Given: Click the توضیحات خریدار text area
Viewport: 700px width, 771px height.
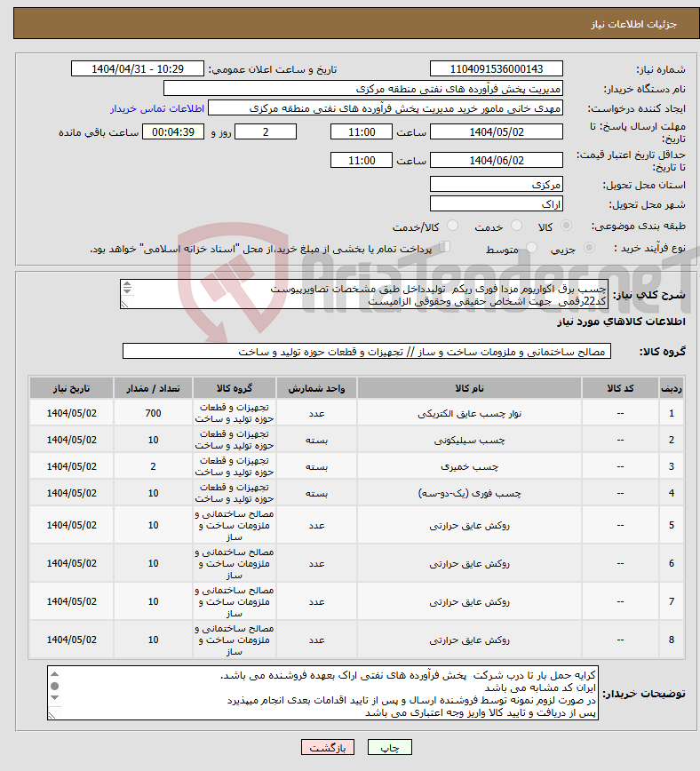Looking at the screenshot, I should [322, 693].
